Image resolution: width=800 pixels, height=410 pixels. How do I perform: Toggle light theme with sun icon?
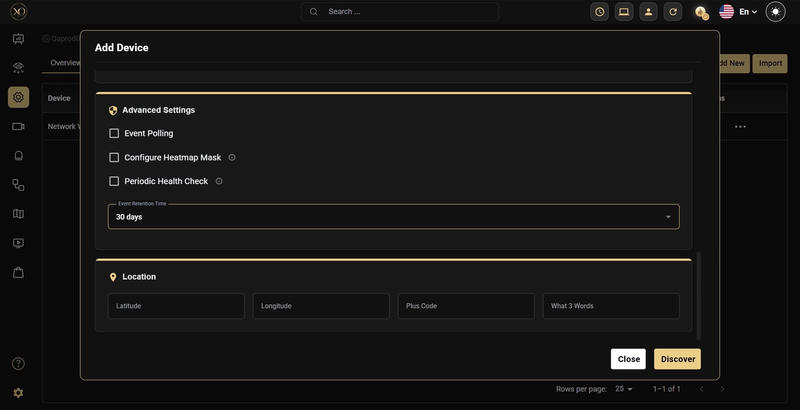pyautogui.click(x=776, y=12)
